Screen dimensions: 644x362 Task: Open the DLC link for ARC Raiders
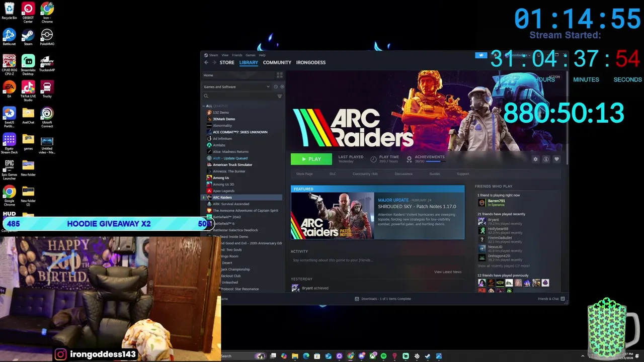pyautogui.click(x=333, y=174)
